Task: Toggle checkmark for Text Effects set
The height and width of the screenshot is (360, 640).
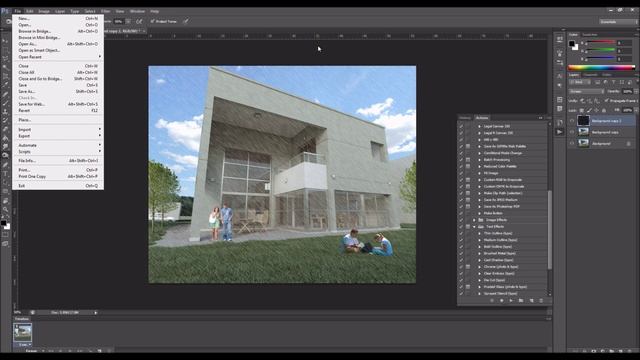Action: [x=461, y=227]
